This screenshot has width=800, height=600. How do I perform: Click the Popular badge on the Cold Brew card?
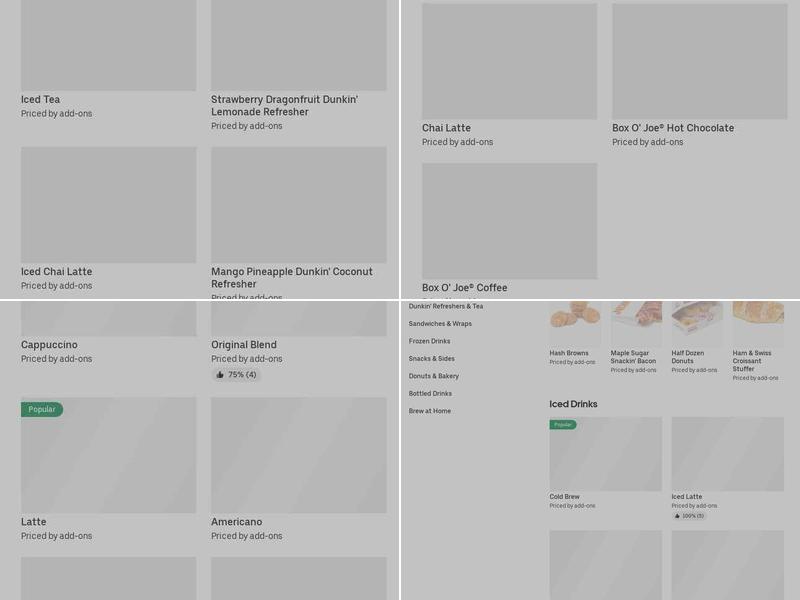[563, 425]
